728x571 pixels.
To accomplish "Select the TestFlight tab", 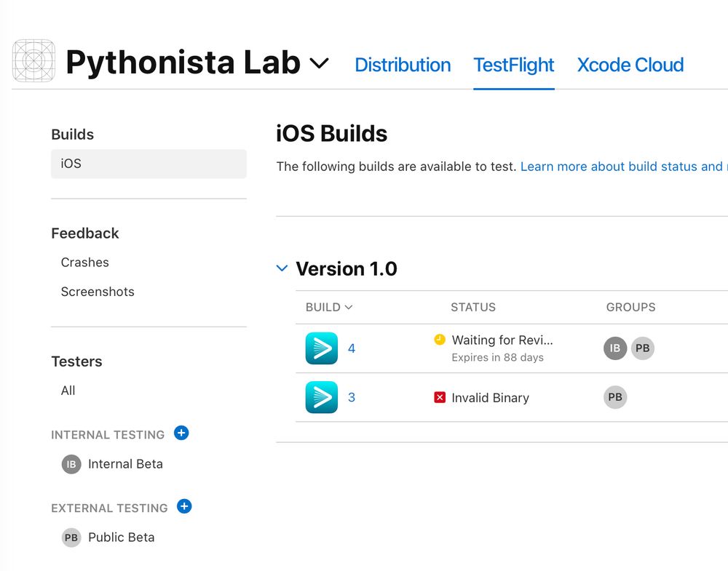I will coord(513,65).
